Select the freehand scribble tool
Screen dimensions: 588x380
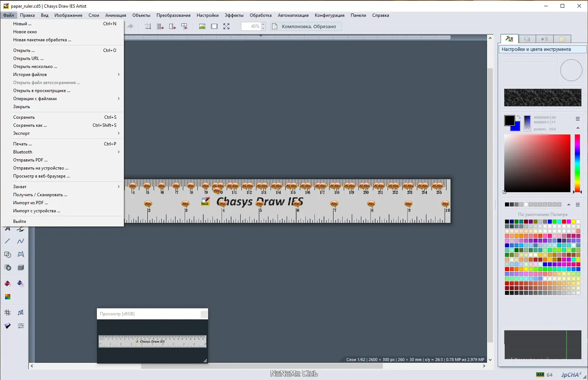coord(20,229)
